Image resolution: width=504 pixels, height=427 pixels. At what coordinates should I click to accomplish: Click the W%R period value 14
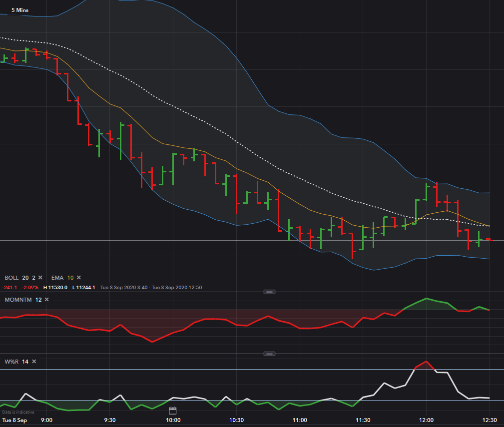25,362
